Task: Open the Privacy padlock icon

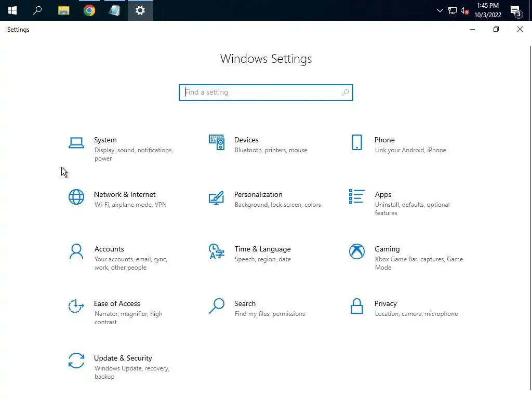Action: click(x=356, y=306)
